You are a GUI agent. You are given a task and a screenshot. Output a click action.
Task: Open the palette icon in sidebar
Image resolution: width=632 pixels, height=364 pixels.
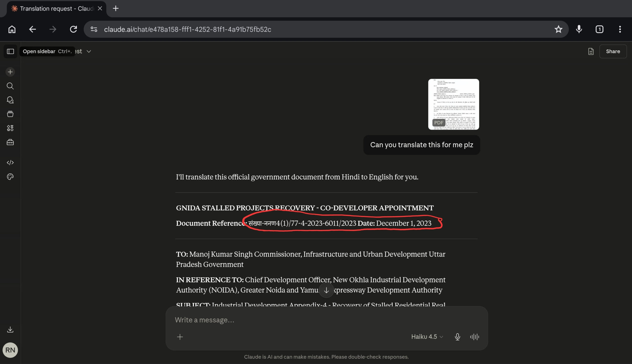tap(10, 177)
